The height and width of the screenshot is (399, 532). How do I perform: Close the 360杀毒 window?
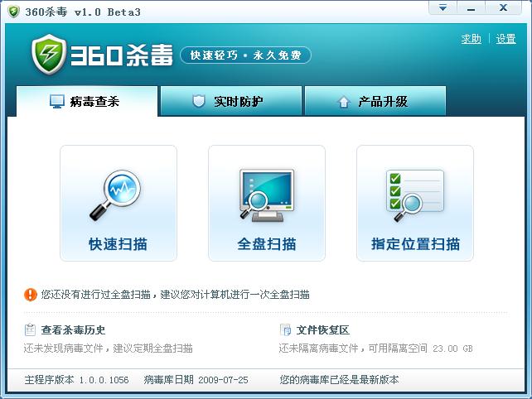[x=503, y=7]
